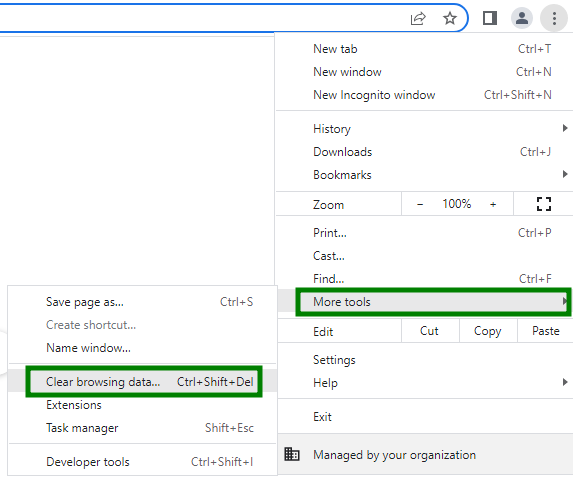Open the profile avatar button
The image size is (573, 488).
(522, 18)
